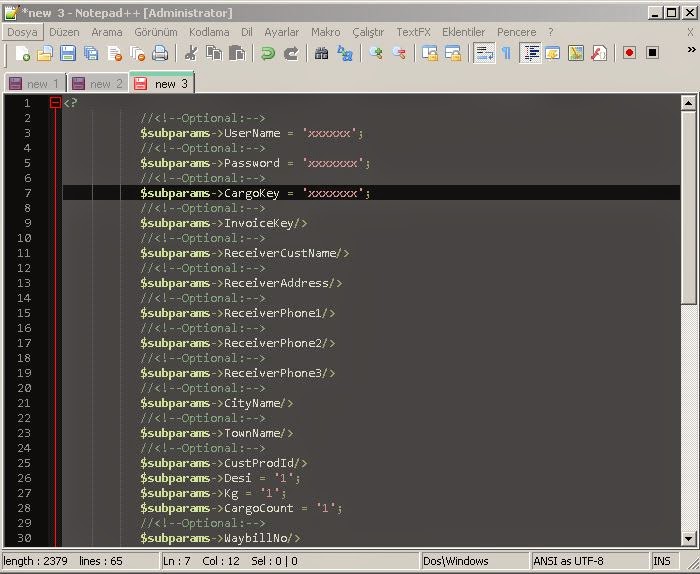Click the UserName assignment line
The image size is (700, 574).
tap(252, 133)
